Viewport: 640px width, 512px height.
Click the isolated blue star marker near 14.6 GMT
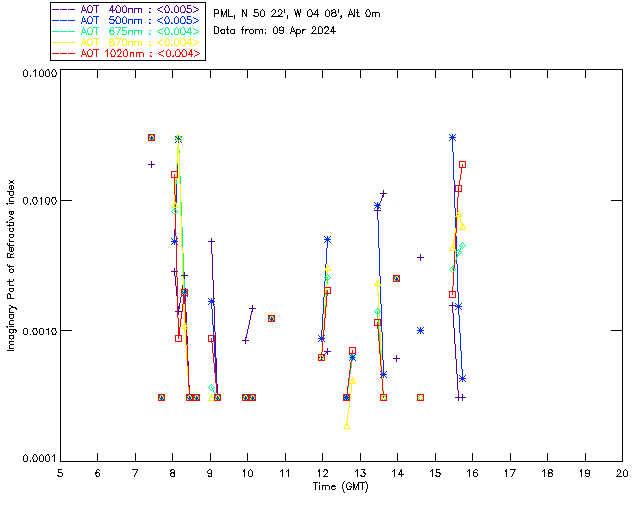[x=420, y=330]
